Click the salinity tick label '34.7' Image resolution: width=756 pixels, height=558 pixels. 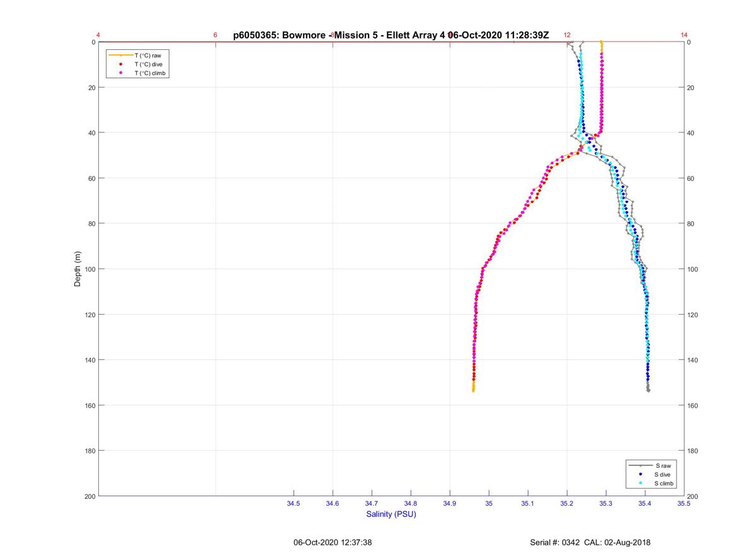(372, 504)
